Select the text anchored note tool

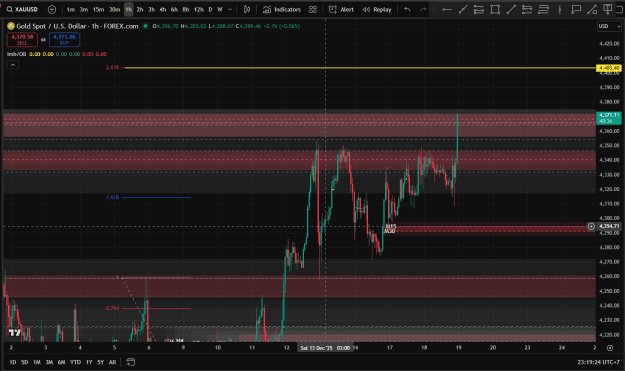click(607, 9)
